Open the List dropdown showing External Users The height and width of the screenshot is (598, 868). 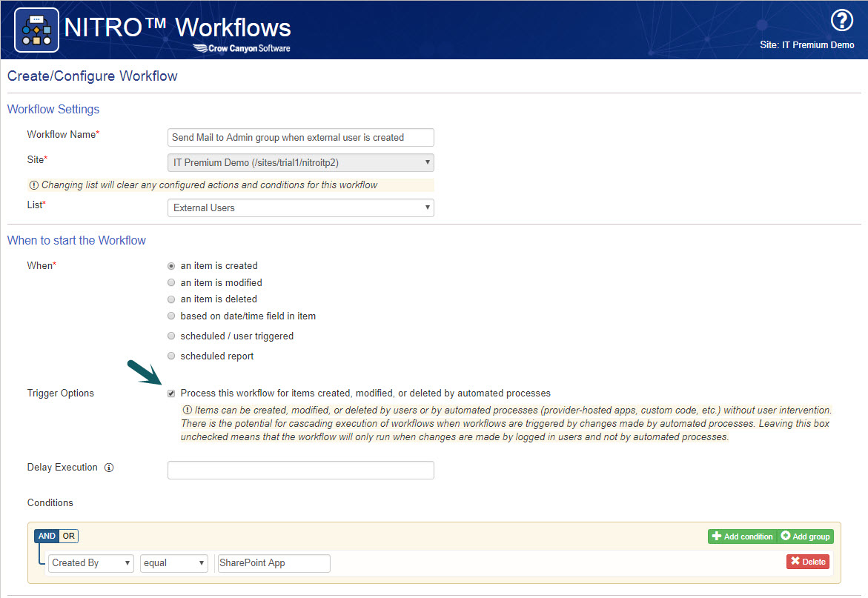[x=301, y=208]
